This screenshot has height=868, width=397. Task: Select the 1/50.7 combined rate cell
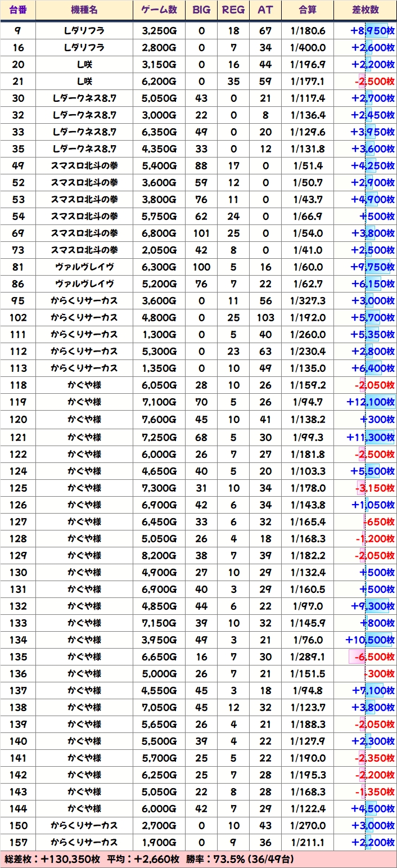click(308, 182)
